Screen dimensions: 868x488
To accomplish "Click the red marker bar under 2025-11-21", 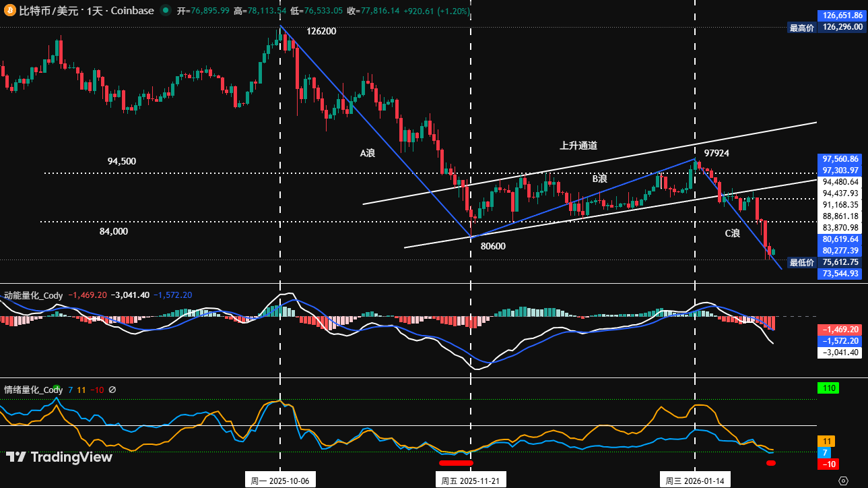I will tap(457, 463).
